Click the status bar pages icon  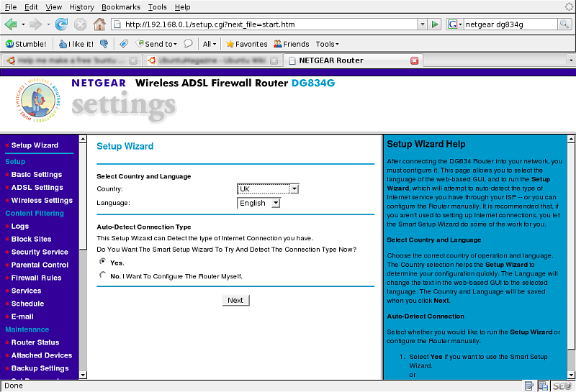pyautogui.click(x=544, y=386)
